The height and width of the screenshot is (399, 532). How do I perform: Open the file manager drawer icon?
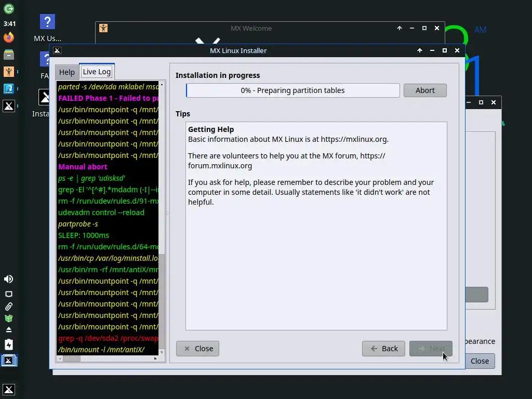(x=9, y=55)
